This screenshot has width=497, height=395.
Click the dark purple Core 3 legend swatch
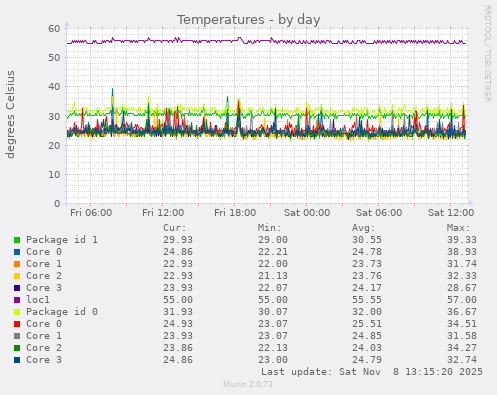click(x=17, y=288)
